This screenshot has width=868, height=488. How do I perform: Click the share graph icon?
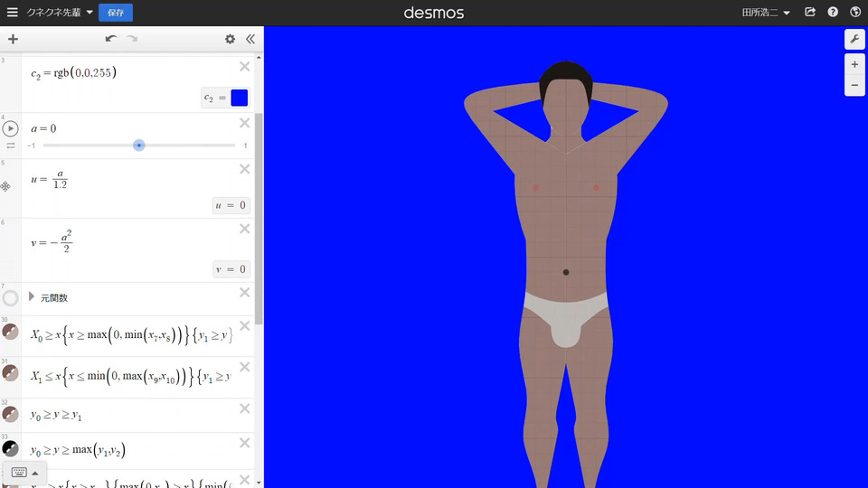[810, 12]
